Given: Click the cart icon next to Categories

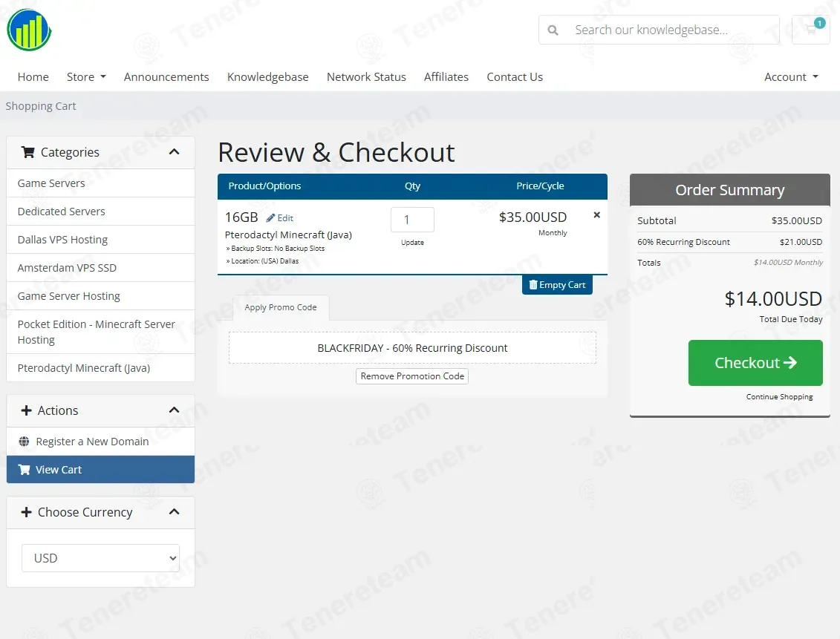Looking at the screenshot, I should 28,152.
